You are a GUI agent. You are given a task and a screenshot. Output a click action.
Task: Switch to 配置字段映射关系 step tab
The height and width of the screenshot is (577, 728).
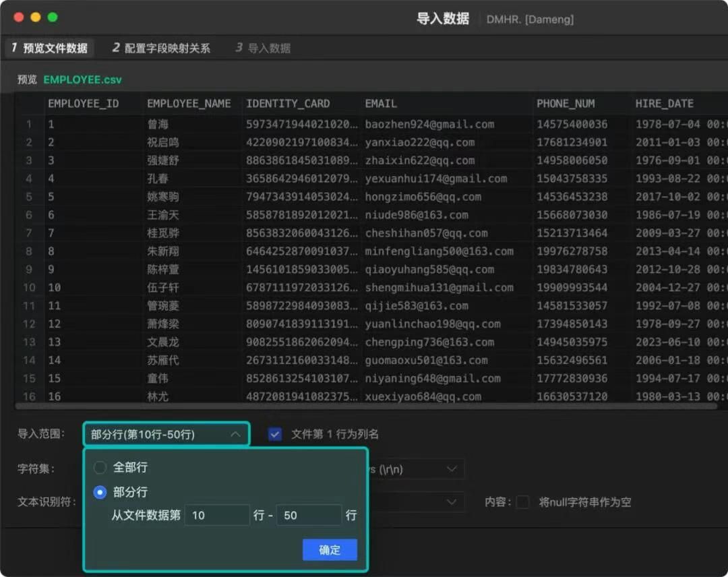click(161, 48)
